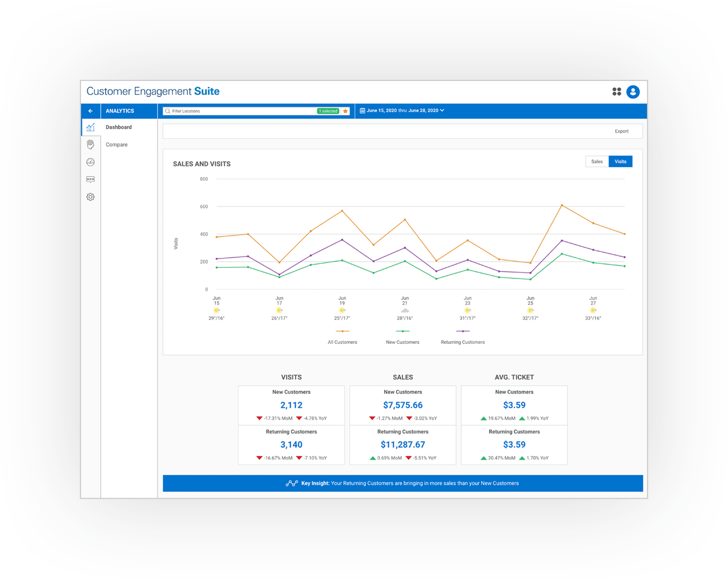
Task: Toggle the All Customers legend series
Action: (342, 342)
